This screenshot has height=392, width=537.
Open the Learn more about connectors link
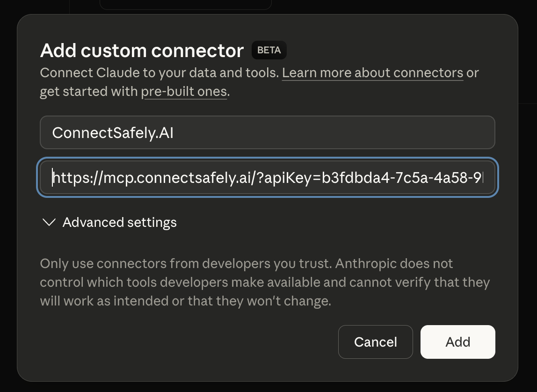click(x=372, y=73)
